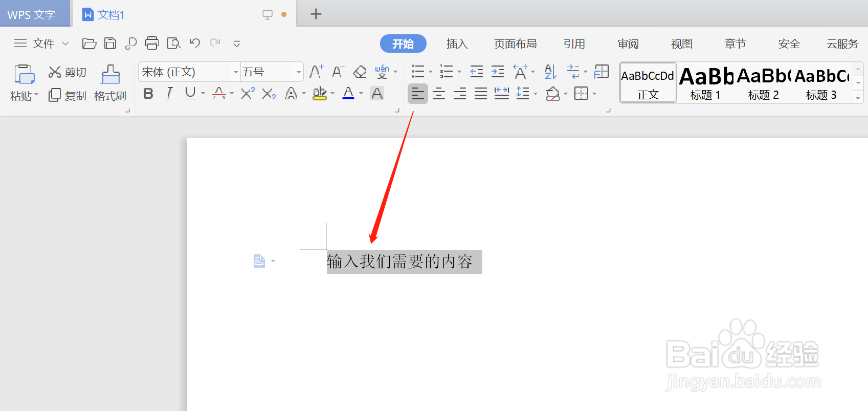Click the Print Preview icon
The width and height of the screenshot is (868, 411).
(173, 44)
